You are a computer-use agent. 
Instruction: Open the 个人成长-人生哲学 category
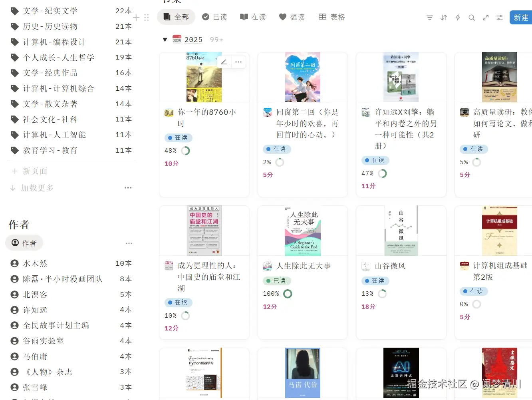pos(71,58)
